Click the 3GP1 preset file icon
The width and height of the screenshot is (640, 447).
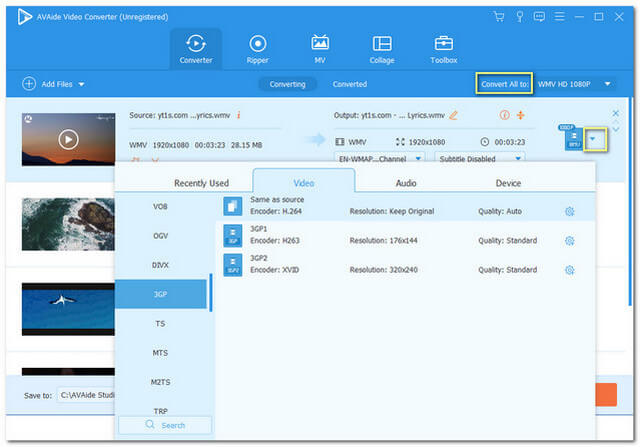click(x=233, y=236)
